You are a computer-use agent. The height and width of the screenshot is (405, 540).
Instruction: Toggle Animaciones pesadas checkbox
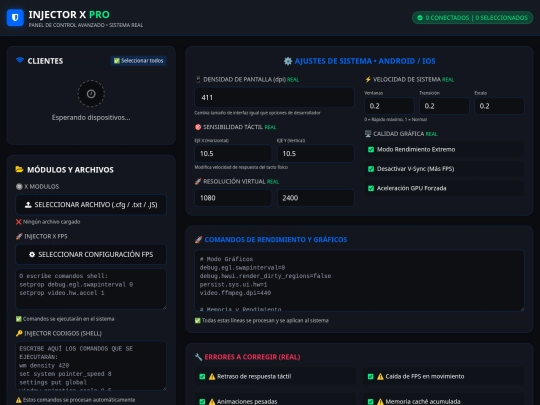[202, 402]
